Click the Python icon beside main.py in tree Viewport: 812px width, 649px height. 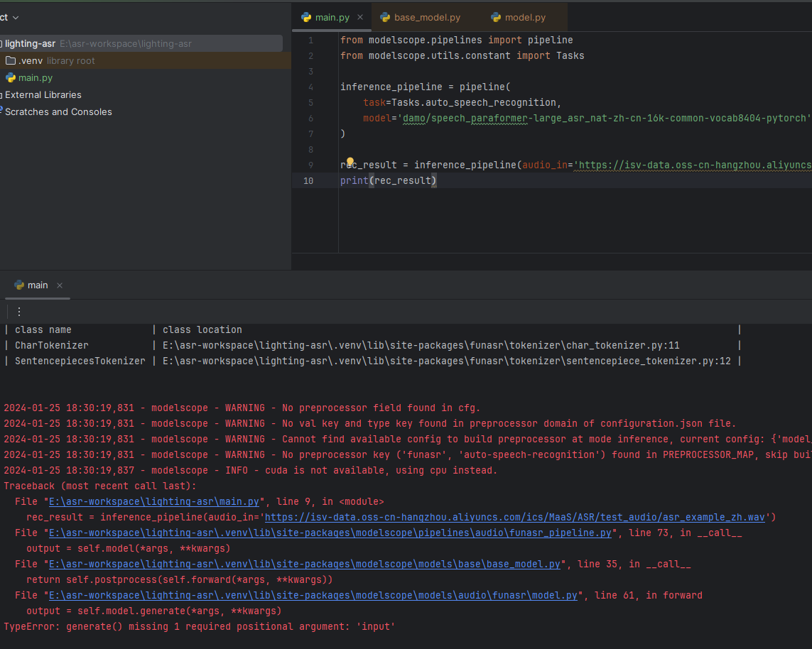coord(11,77)
